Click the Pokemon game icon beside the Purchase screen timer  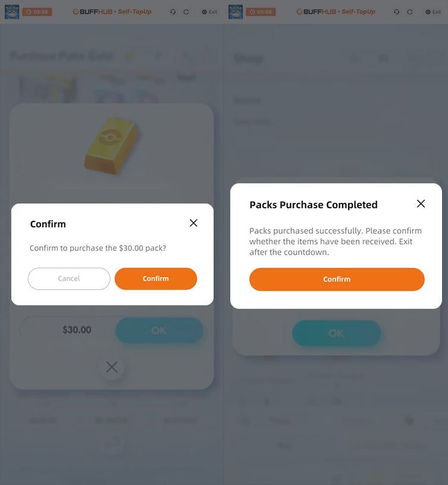click(11, 12)
